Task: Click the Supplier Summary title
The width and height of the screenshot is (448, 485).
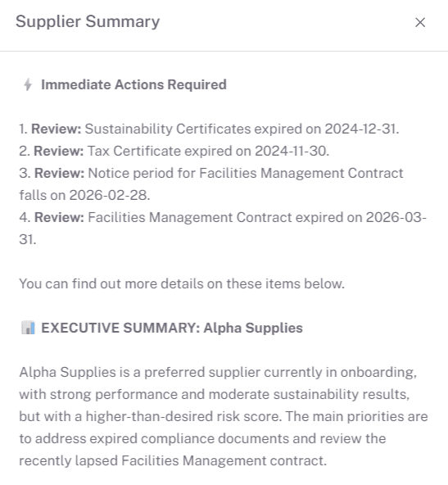Action: [x=88, y=21]
